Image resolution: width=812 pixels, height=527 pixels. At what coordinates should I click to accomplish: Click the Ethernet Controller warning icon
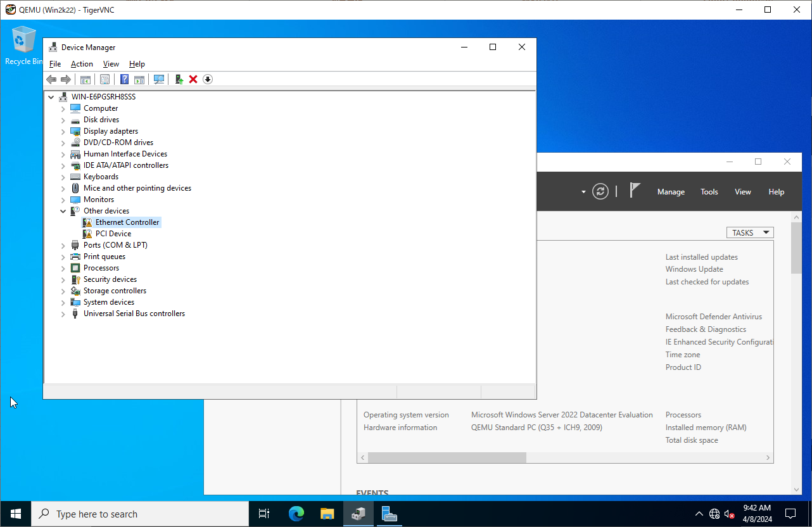[87, 222]
